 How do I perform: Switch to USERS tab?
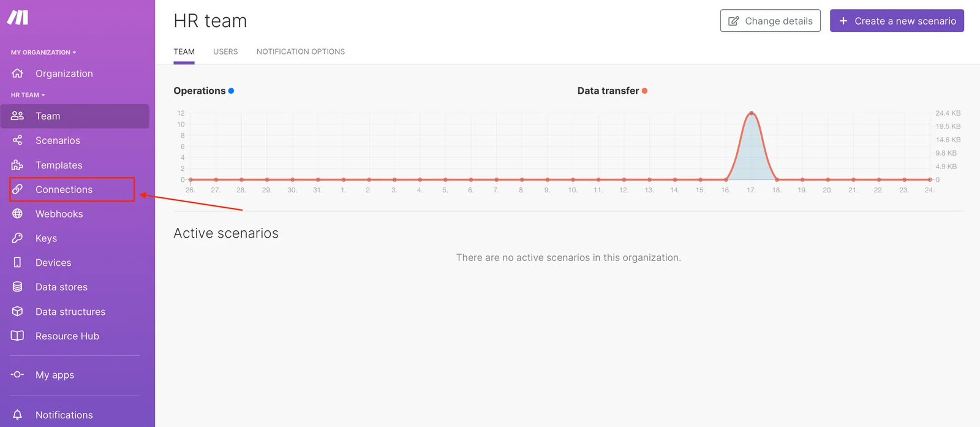click(x=225, y=51)
